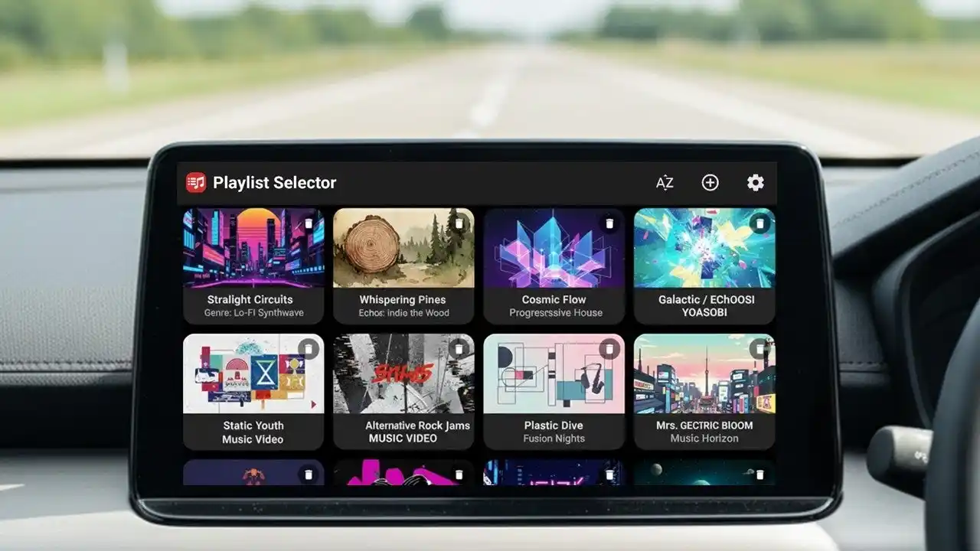Delete the Mrs. GECTRIC BIOOM playlist

tap(759, 348)
